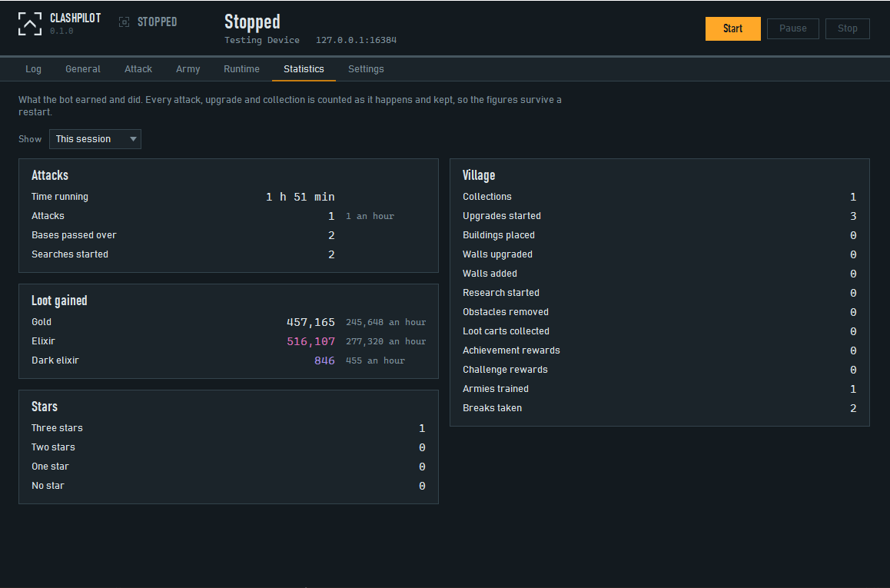Click the 'Village' panel heading

pos(479,175)
